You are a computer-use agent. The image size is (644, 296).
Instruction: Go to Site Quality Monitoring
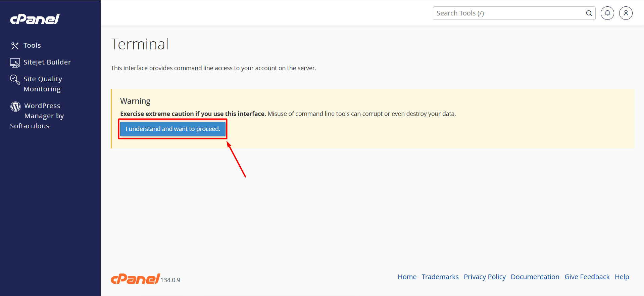coord(43,84)
